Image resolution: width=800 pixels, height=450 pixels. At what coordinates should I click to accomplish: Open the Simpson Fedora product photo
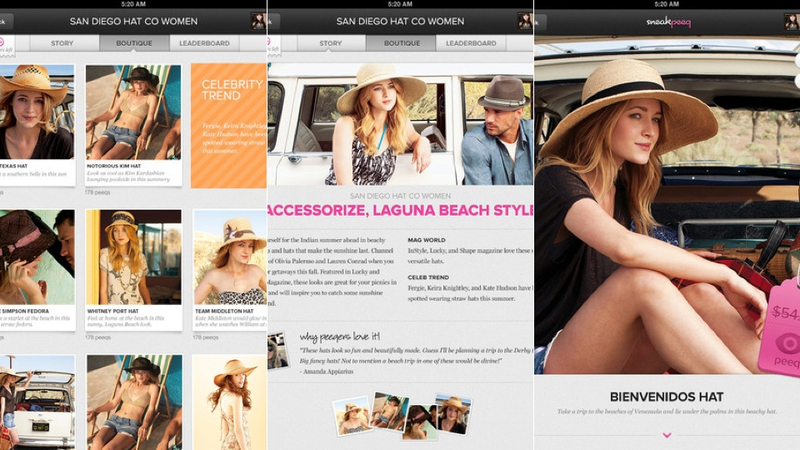tap(37, 257)
